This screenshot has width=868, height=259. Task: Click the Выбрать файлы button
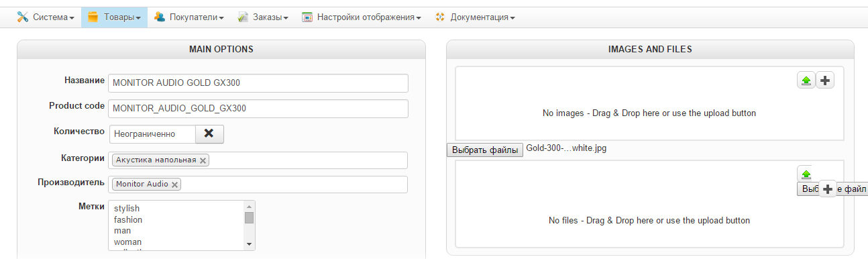pyautogui.click(x=485, y=150)
